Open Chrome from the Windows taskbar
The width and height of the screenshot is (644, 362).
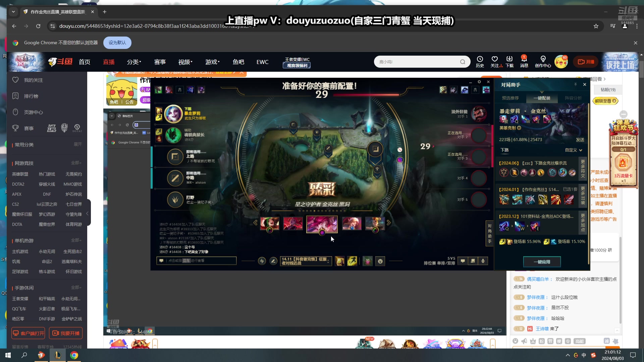point(74,355)
